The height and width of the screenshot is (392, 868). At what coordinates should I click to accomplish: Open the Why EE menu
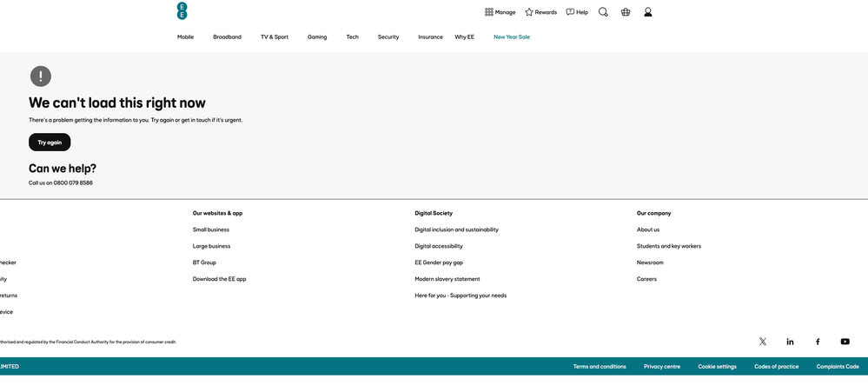(465, 37)
